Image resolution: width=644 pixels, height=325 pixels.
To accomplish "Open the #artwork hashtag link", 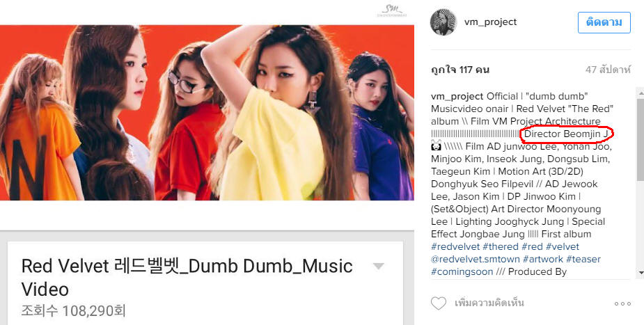I will (x=543, y=260).
